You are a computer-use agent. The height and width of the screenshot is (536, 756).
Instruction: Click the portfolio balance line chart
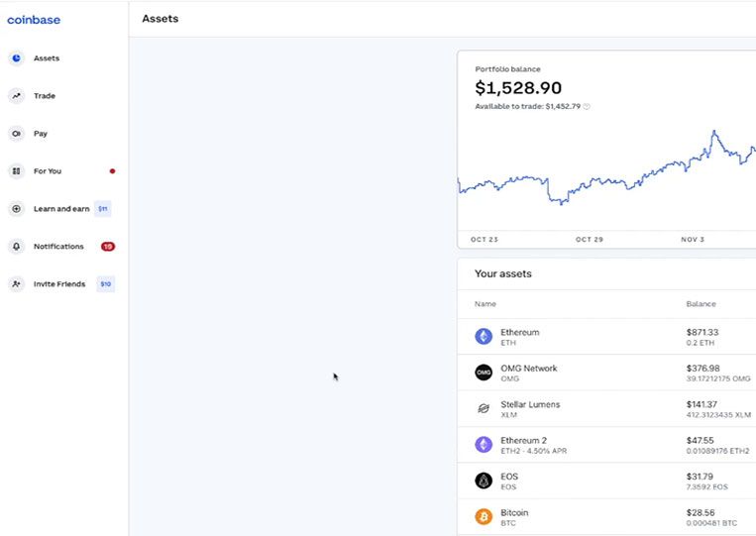[606, 168]
